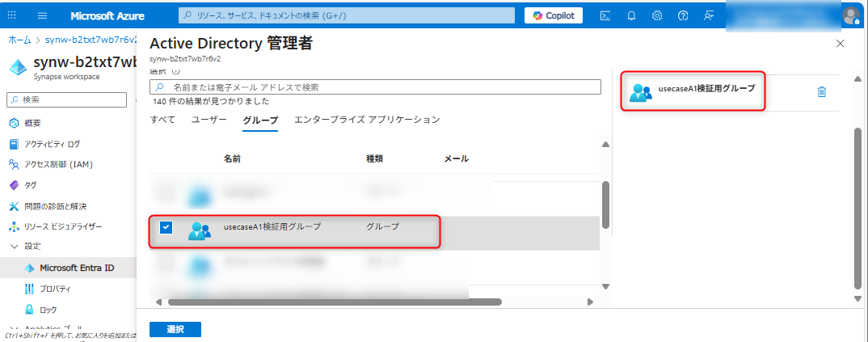Close the Active Directory 管理者 panel
Image resolution: width=868 pixels, height=342 pixels.
[x=840, y=43]
